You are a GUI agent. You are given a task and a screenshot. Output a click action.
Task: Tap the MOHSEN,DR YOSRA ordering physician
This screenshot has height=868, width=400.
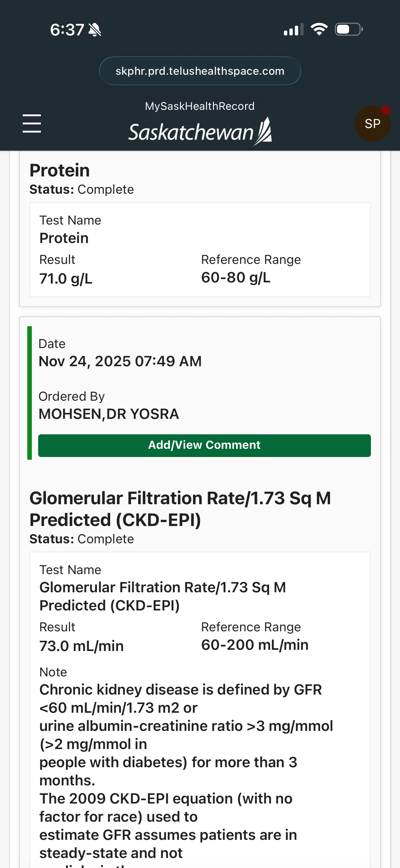coord(109,414)
